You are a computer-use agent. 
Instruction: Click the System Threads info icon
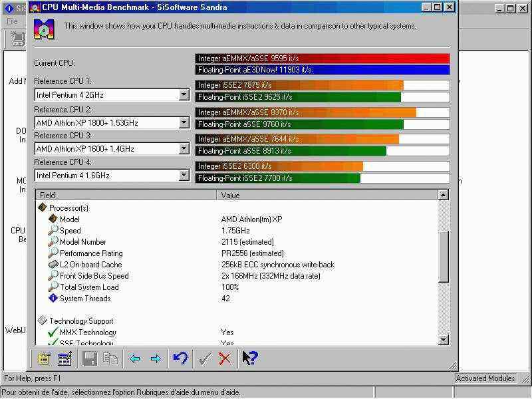coord(53,298)
